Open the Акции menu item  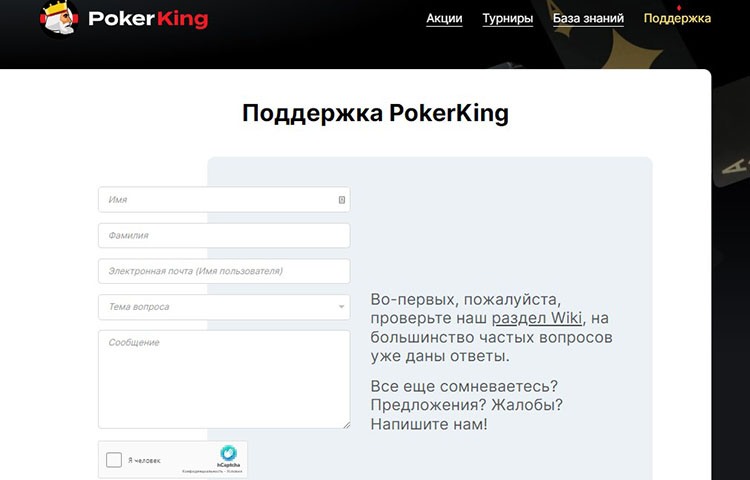coord(444,18)
